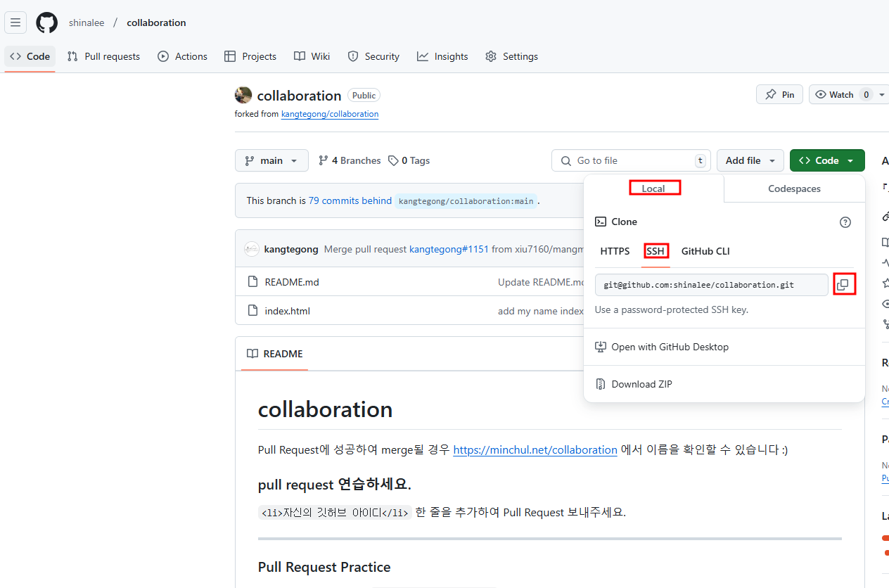Open the README.md file
This screenshot has height=588, width=889.
(x=292, y=282)
